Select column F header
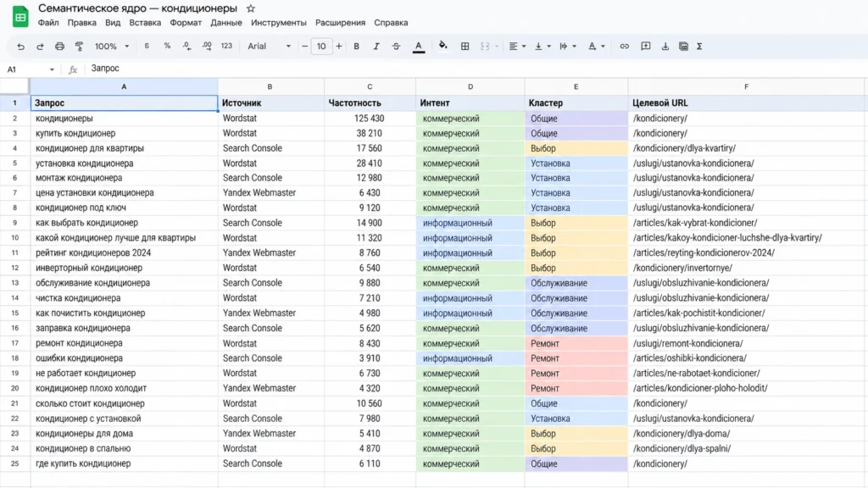The image size is (868, 488). 746,87
